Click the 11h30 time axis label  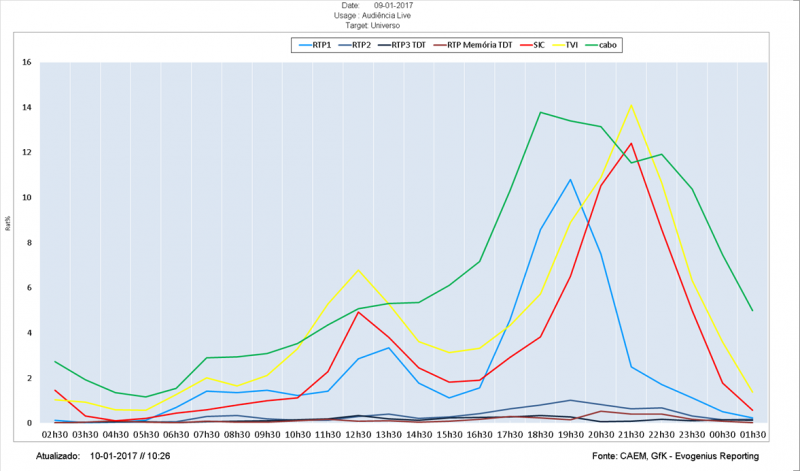click(328, 435)
